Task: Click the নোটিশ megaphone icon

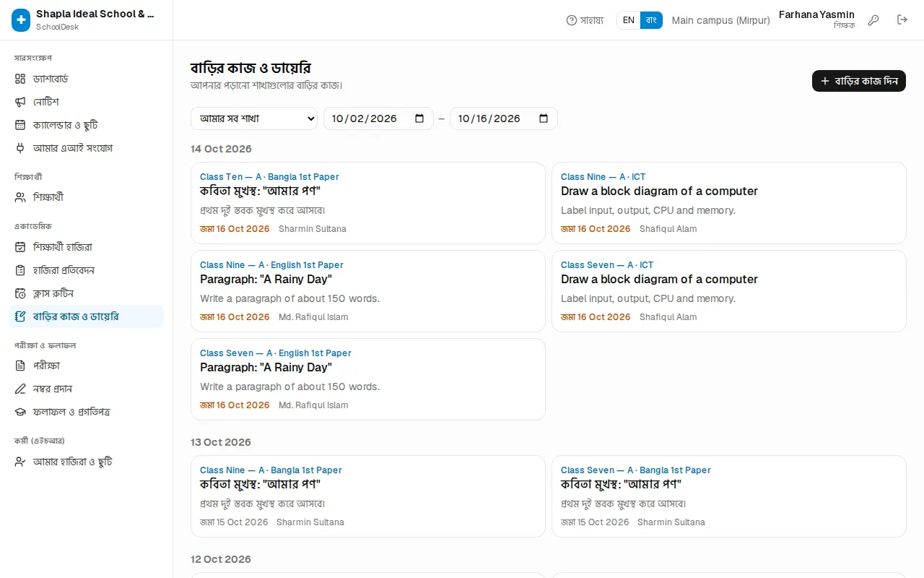Action: click(x=20, y=102)
